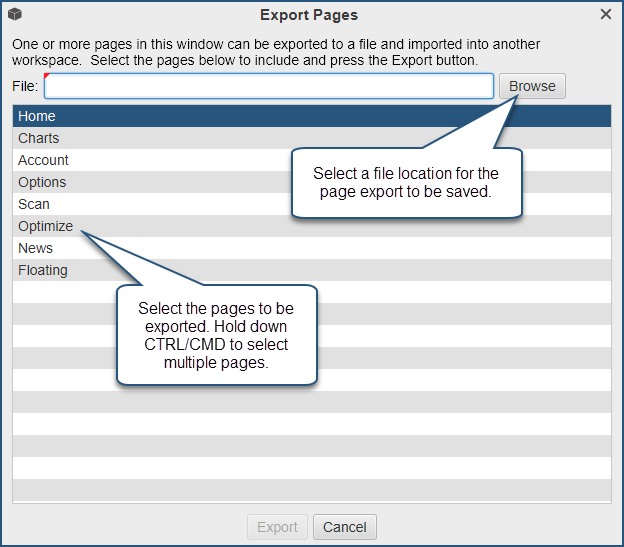The width and height of the screenshot is (624, 547).
Task: Click the 'Select the pages to be exported' callout
Action: pyautogui.click(x=216, y=334)
